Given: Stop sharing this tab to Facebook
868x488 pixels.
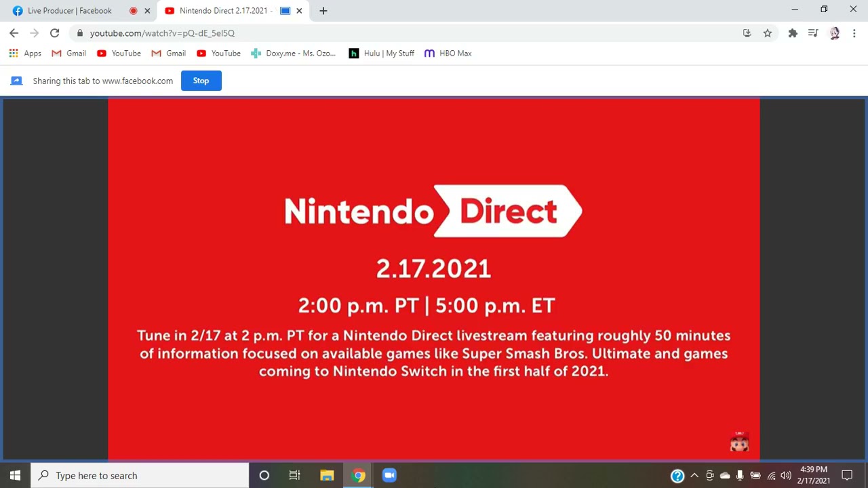Looking at the screenshot, I should point(201,81).
